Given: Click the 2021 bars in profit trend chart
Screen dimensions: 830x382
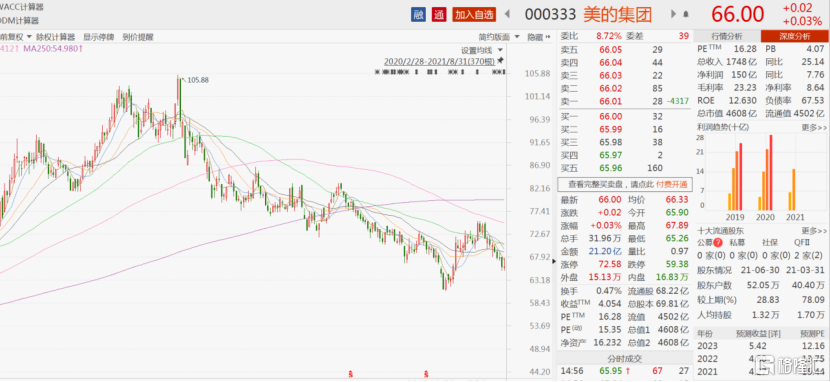Looking at the screenshot, I should [792, 189].
